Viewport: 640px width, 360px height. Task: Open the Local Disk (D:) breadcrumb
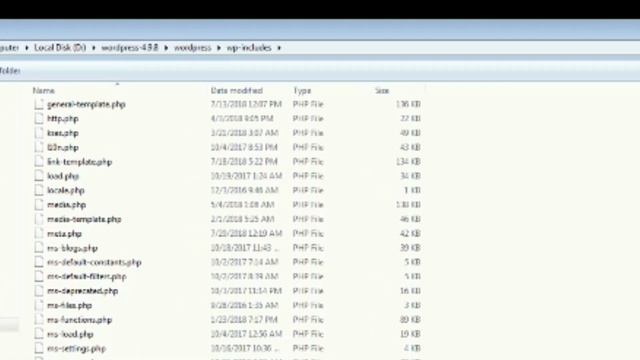[60, 47]
